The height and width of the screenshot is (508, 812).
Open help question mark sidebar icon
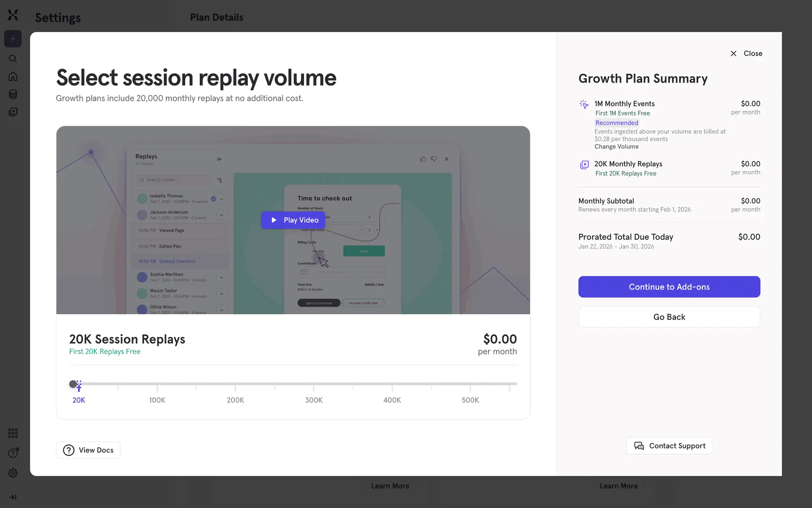(x=13, y=453)
